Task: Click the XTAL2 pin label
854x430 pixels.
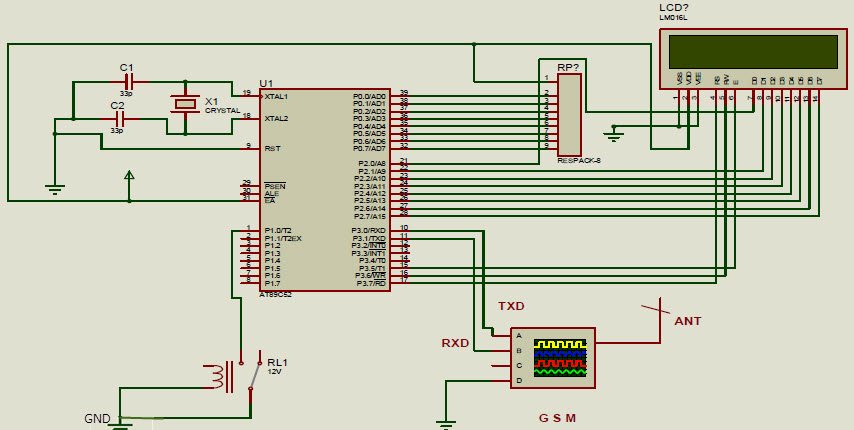Action: point(276,118)
